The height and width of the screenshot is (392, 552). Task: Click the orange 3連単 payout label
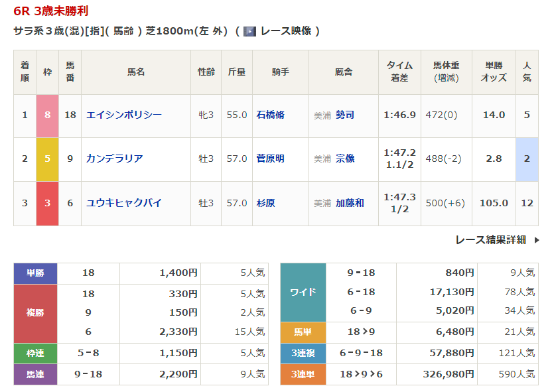click(x=303, y=375)
